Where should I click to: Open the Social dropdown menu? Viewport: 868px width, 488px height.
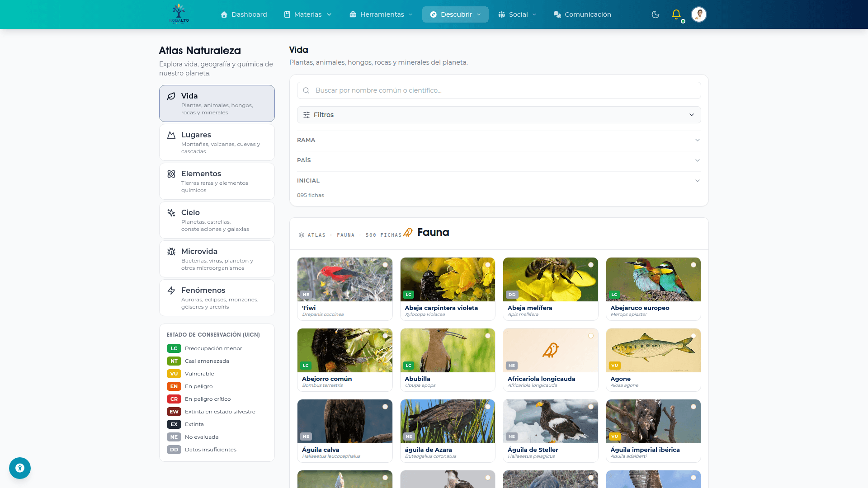[x=518, y=14]
